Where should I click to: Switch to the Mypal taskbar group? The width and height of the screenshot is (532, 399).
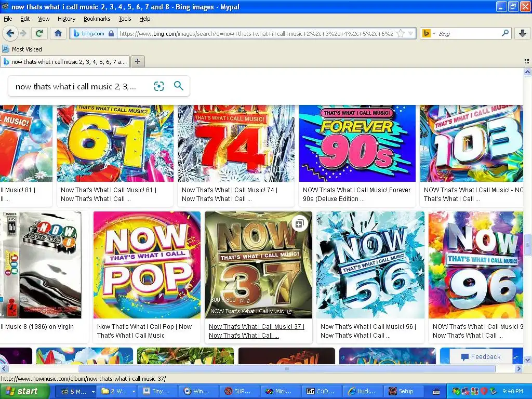(x=75, y=392)
